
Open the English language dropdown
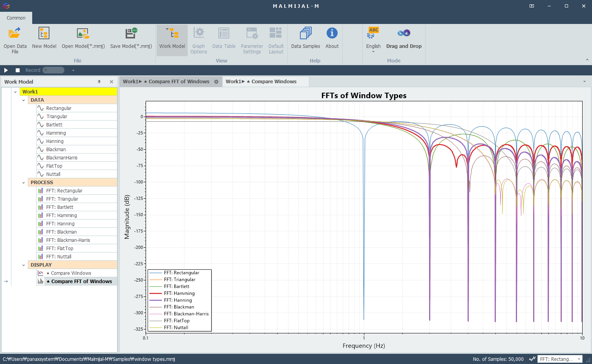tap(373, 40)
